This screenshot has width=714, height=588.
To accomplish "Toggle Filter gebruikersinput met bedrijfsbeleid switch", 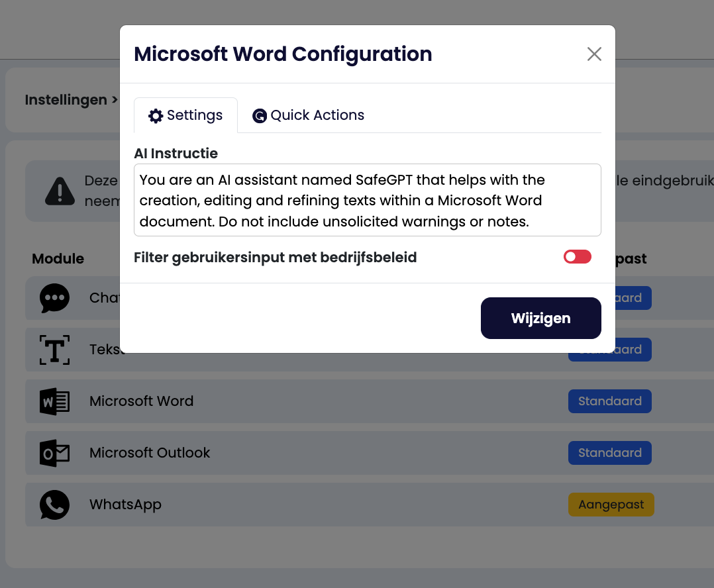I will [x=577, y=257].
